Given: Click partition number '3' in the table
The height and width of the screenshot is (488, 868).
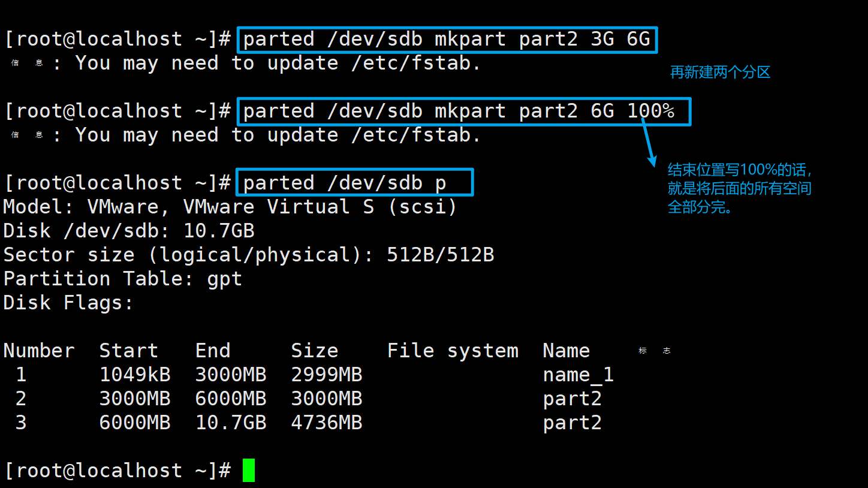Looking at the screenshot, I should click(21, 423).
